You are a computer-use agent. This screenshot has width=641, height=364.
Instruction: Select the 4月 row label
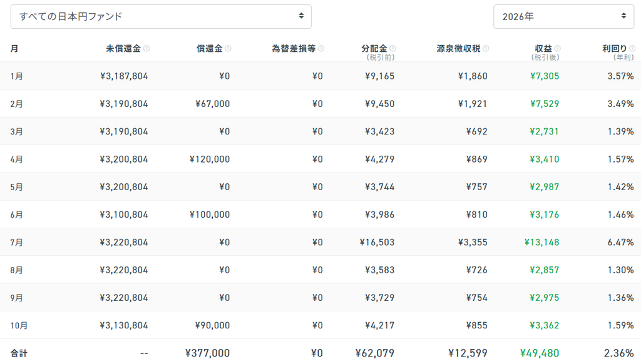[17, 159]
